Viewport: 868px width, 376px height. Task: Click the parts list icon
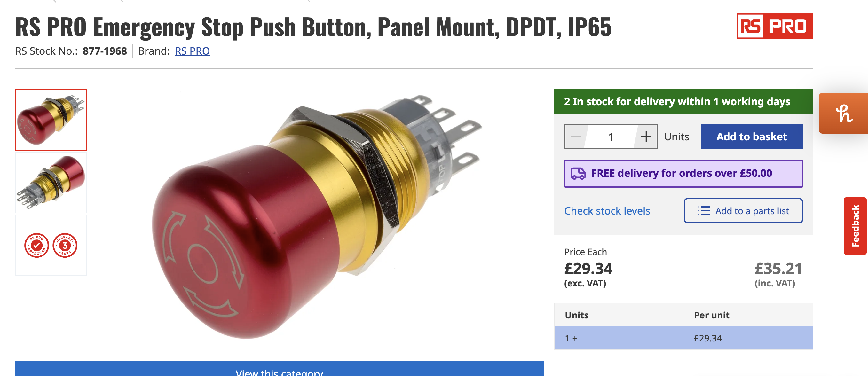[x=704, y=211]
